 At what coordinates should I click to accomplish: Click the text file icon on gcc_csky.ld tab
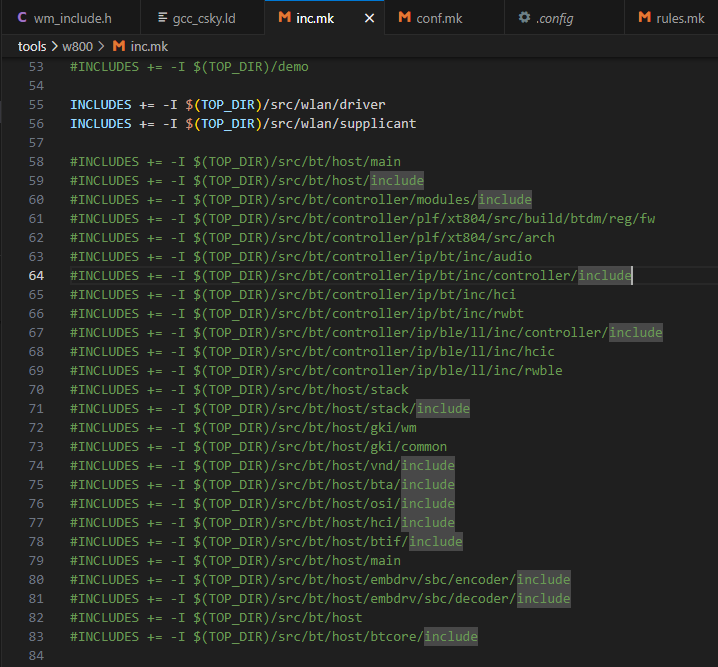(162, 17)
